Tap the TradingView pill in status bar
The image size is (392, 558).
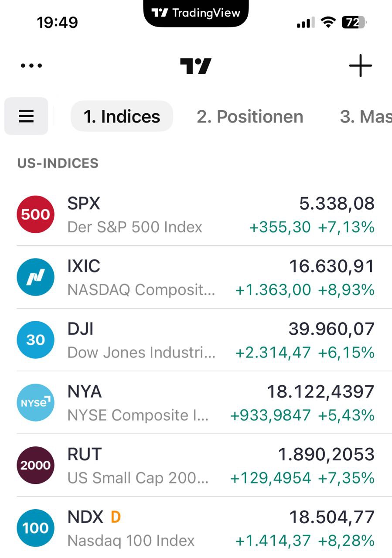pos(196,13)
